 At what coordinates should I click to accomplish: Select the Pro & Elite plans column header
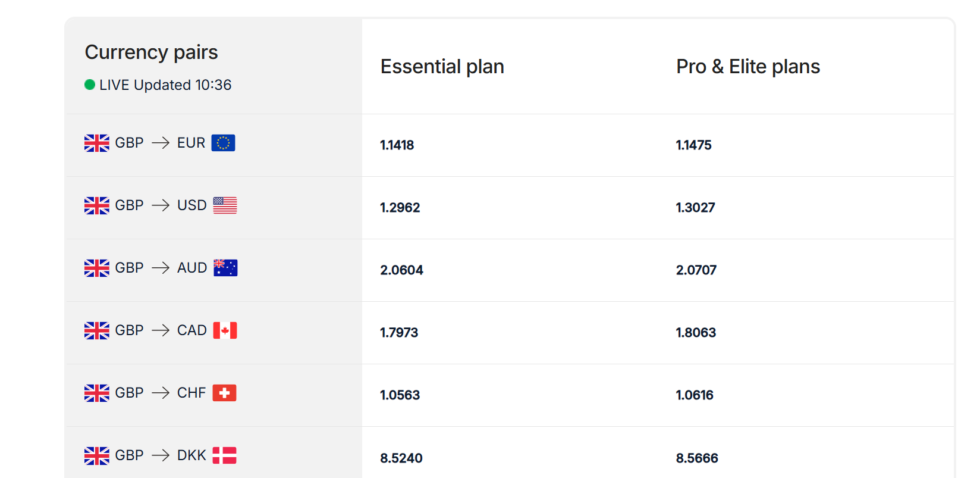[748, 67]
